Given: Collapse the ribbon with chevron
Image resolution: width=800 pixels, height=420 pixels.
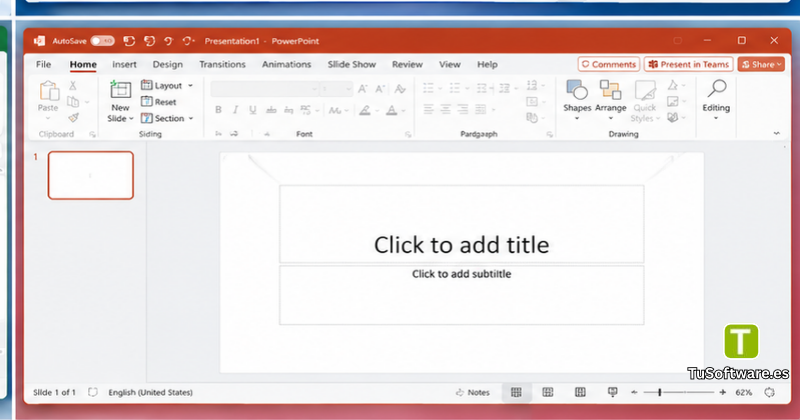Looking at the screenshot, I should [777, 133].
